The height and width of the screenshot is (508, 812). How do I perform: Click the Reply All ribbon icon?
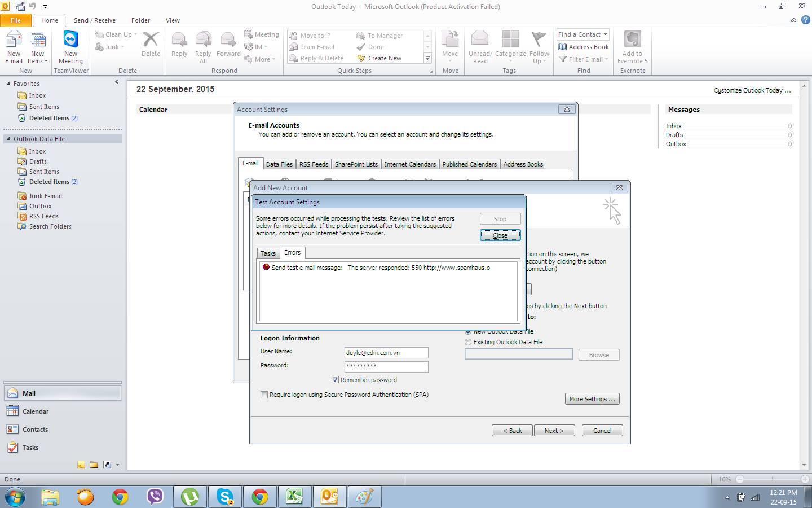point(203,47)
